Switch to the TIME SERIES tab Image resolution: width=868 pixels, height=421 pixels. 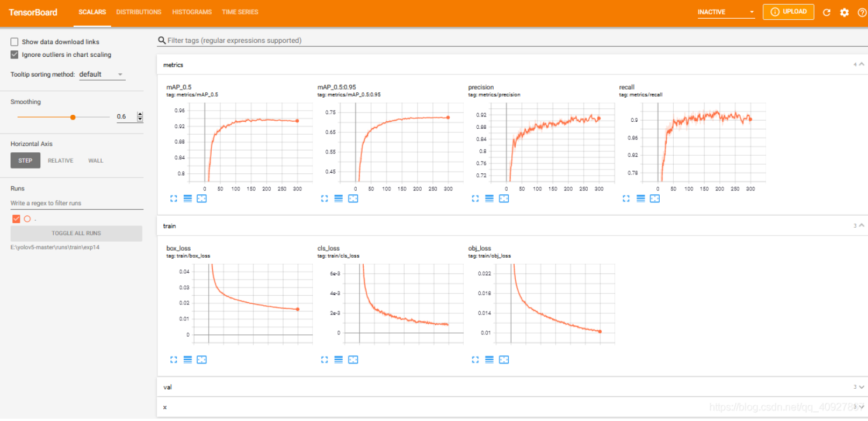pos(240,12)
